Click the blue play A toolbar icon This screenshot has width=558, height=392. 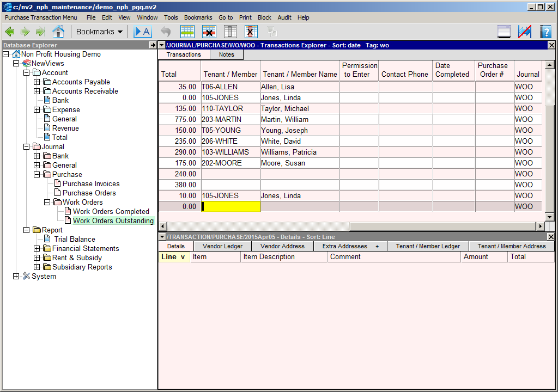142,32
